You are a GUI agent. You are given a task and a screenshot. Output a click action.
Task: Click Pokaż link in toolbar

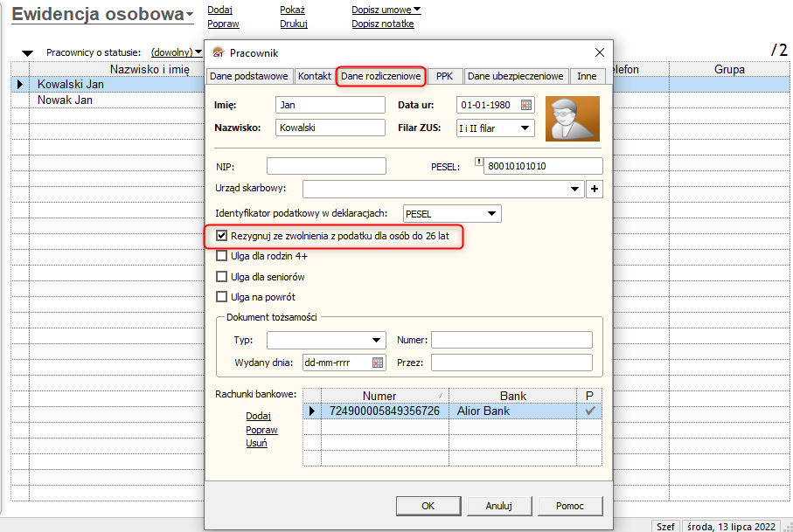292,10
